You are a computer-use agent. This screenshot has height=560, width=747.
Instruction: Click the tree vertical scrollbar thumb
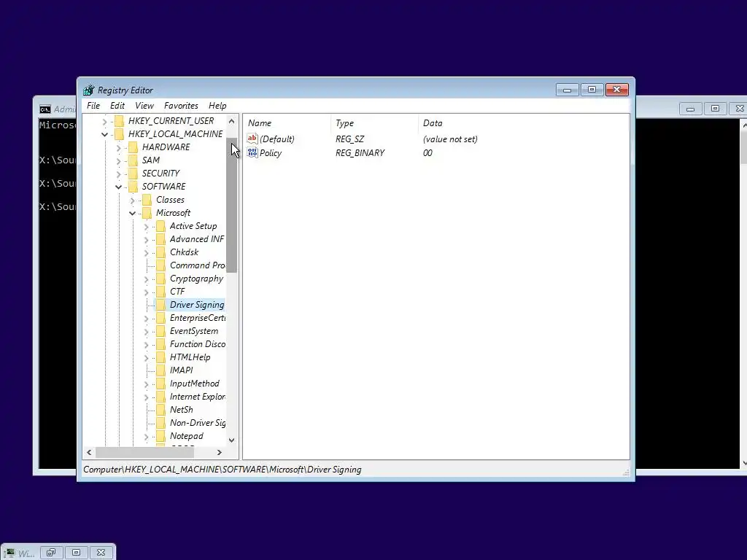click(231, 205)
